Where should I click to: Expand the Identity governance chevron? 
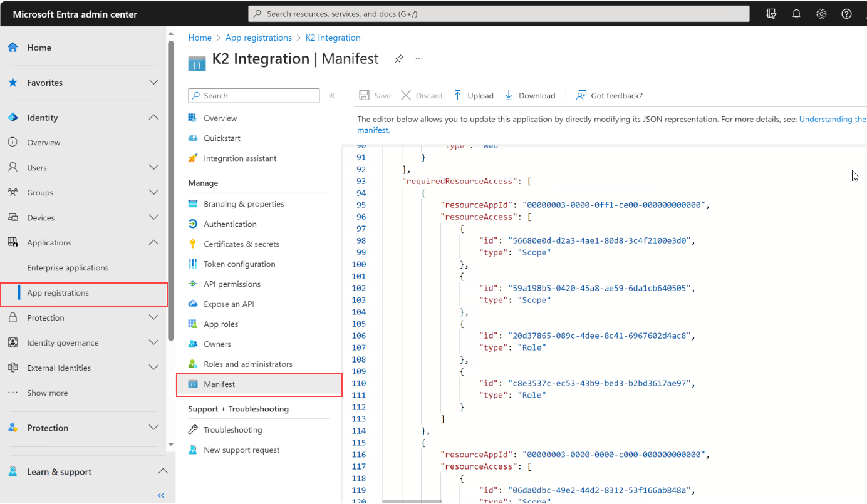pos(153,343)
